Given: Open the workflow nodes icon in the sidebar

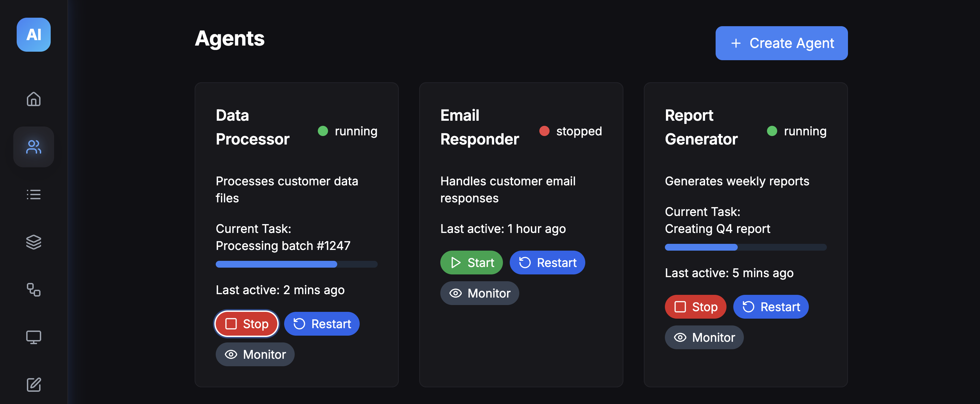Looking at the screenshot, I should (33, 290).
